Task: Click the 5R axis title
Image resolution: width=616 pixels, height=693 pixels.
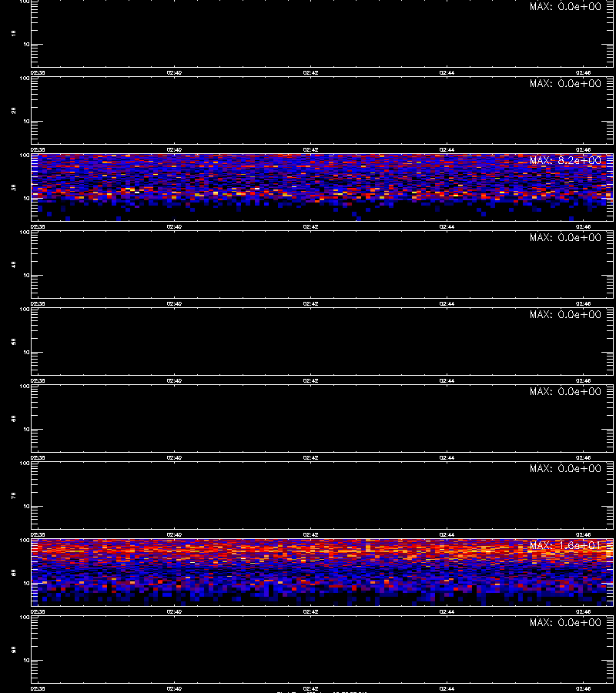Action: 14,341
